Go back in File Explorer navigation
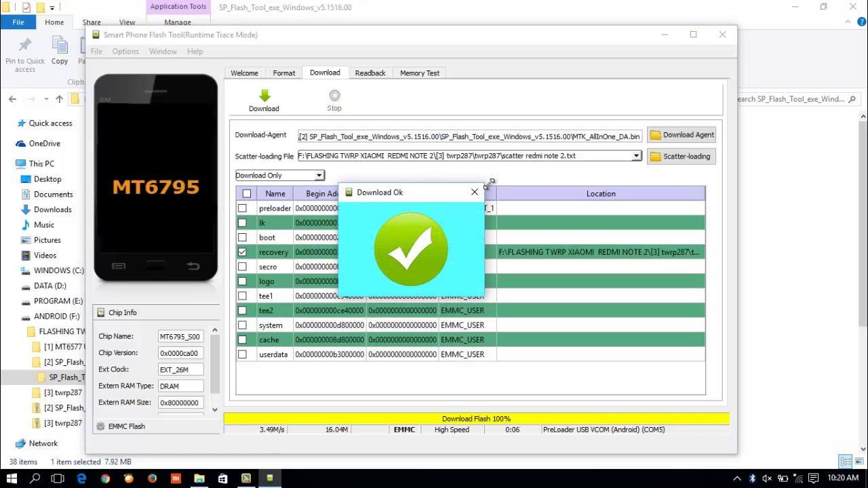This screenshot has width=868, height=488. click(x=12, y=99)
